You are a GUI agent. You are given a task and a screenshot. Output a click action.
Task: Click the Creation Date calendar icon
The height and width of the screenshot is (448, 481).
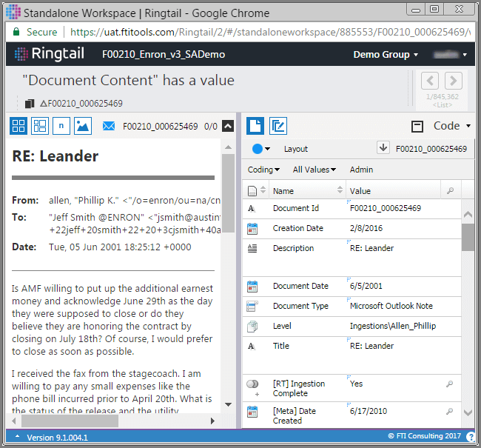(252, 229)
